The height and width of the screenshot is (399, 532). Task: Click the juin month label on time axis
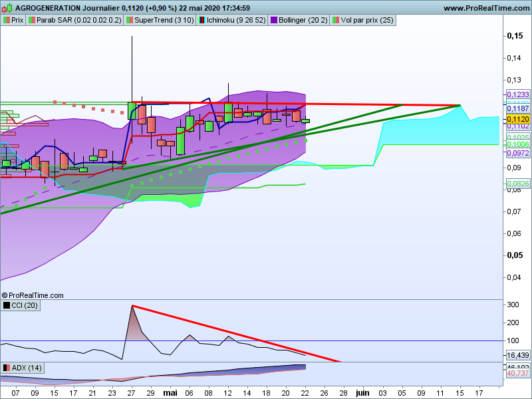tap(362, 393)
